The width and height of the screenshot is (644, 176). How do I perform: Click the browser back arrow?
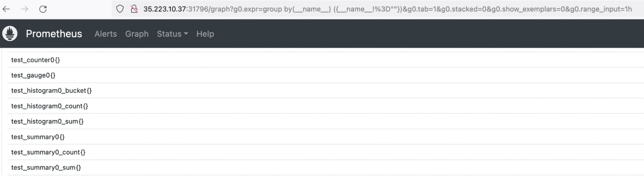click(6, 9)
